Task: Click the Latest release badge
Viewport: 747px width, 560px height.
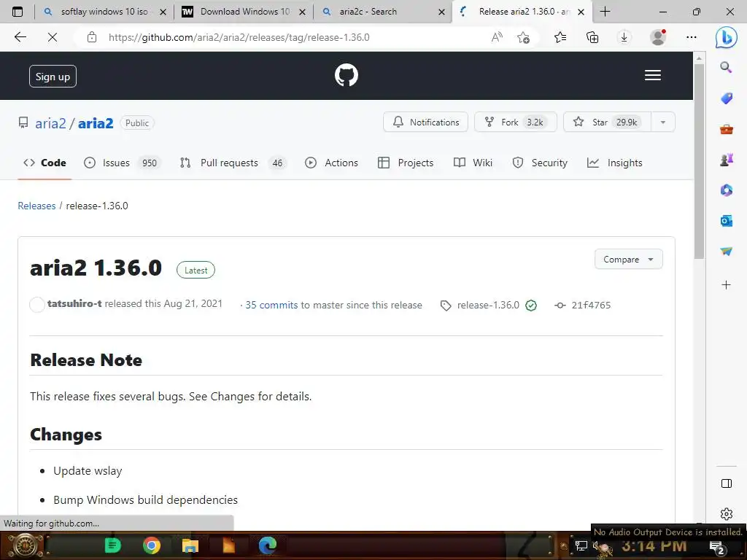Action: [196, 270]
